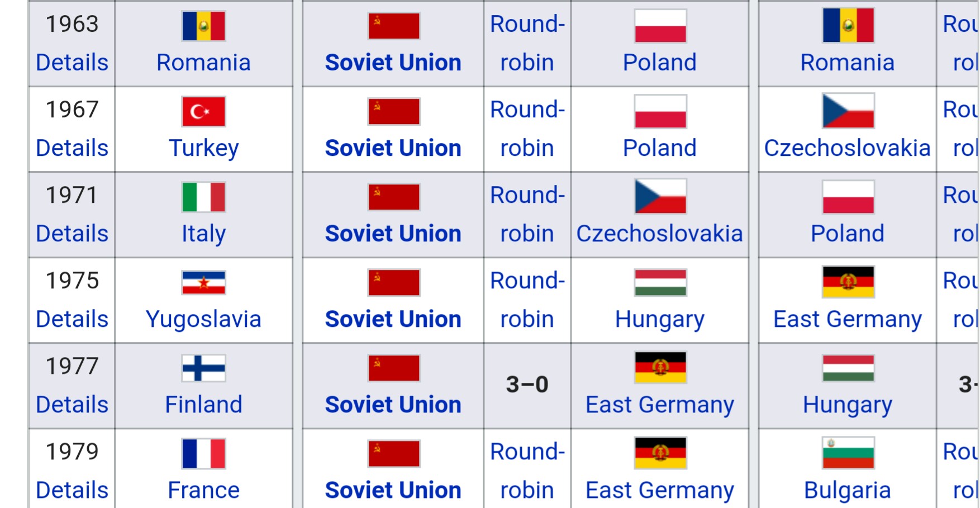Click the Yugoslavia flag icon
Screen dimensions: 980x508
tap(203, 283)
